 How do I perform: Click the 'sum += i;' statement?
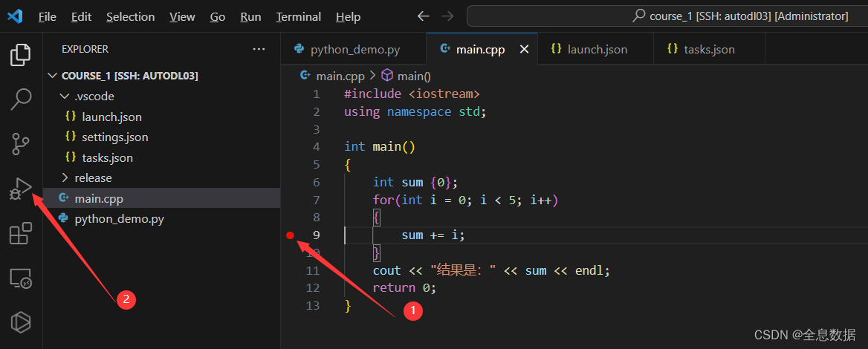[x=433, y=235]
